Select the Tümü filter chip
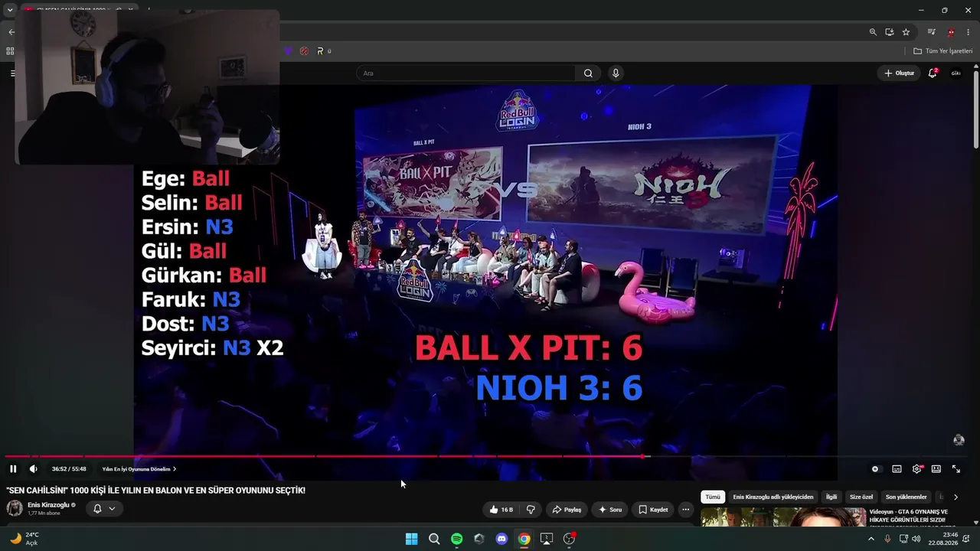The width and height of the screenshot is (980, 551). [713, 497]
